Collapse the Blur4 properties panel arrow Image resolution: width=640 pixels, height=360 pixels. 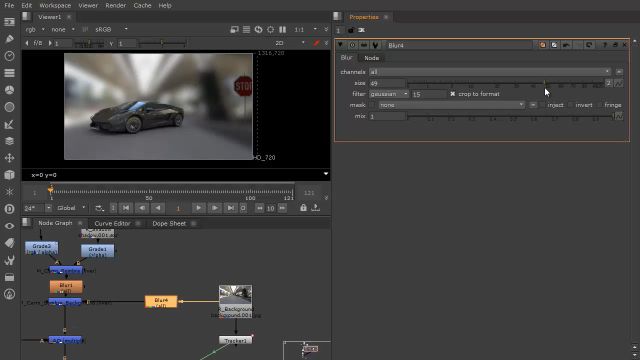[340, 45]
